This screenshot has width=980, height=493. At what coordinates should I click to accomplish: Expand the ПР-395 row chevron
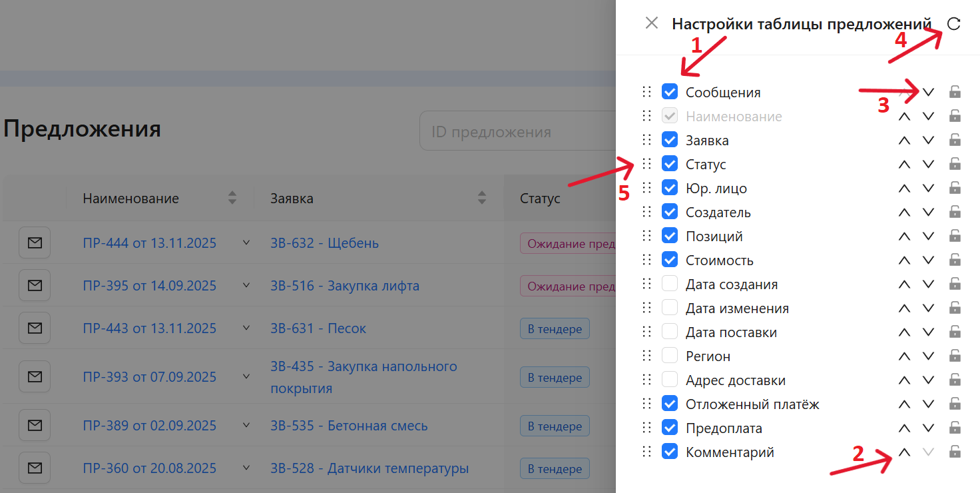tap(246, 286)
